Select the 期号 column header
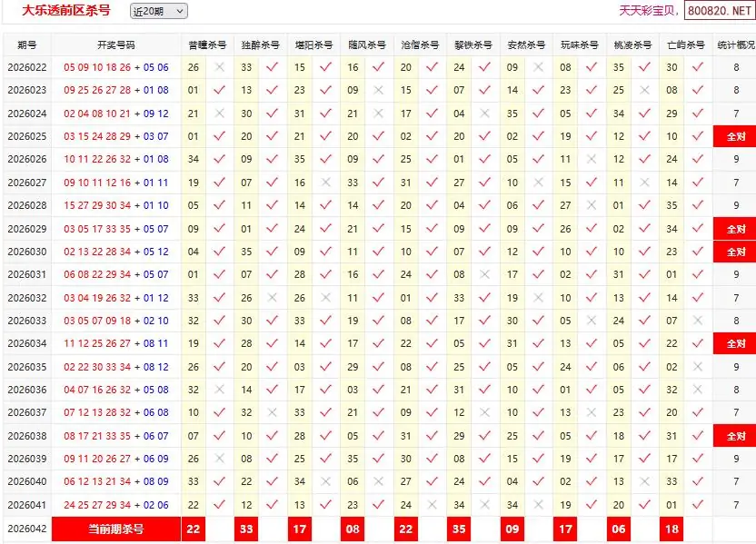The width and height of the screenshot is (756, 544). 27,45
